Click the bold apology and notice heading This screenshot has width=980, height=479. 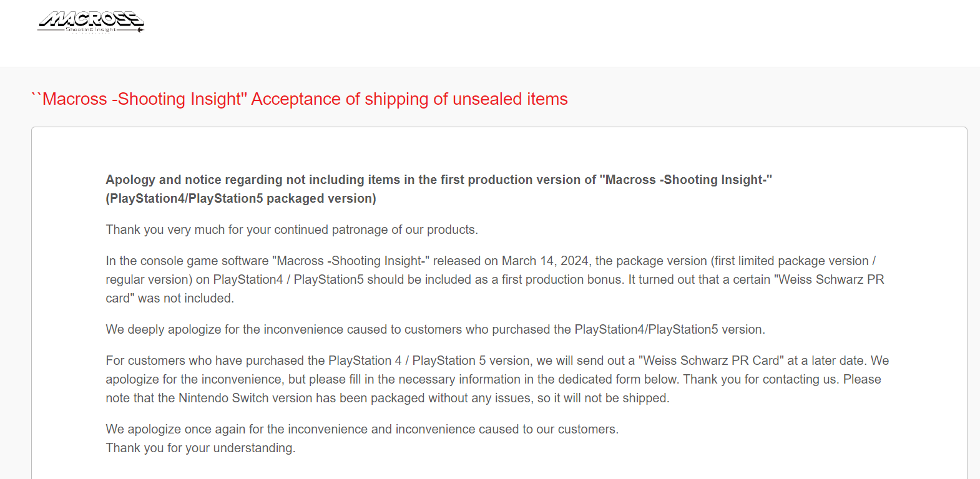pos(439,180)
